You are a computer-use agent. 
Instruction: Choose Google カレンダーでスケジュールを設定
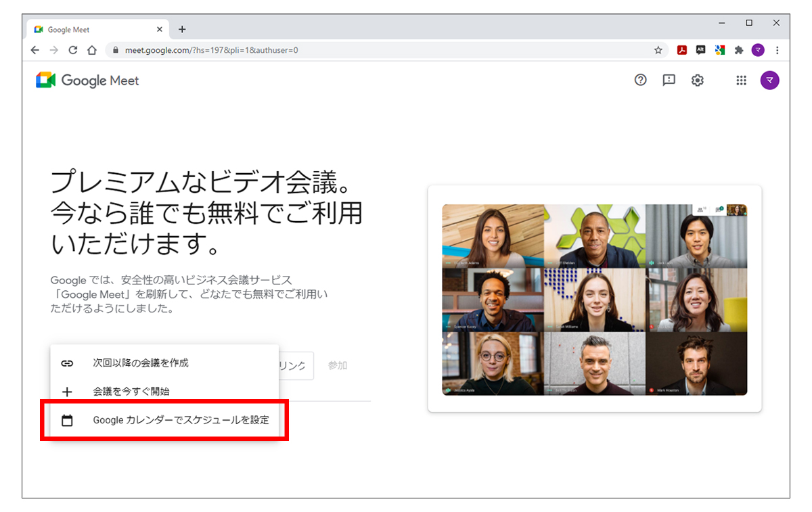(181, 420)
